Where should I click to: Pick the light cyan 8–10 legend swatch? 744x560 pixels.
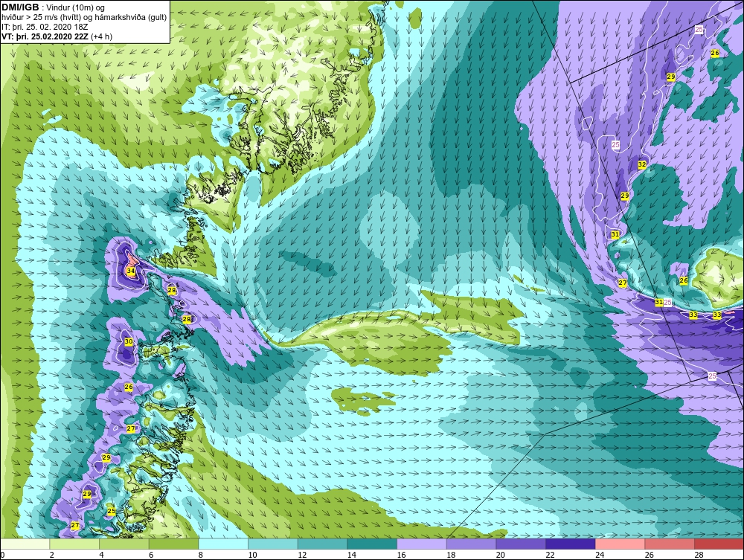point(223,544)
